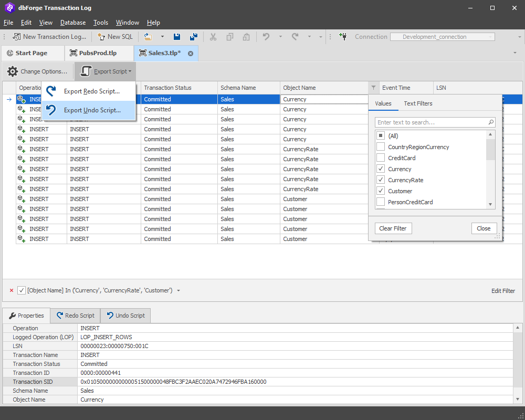The height and width of the screenshot is (420, 525).
Task: Check the CountryRegionCurrency checkbox
Action: 380,146
